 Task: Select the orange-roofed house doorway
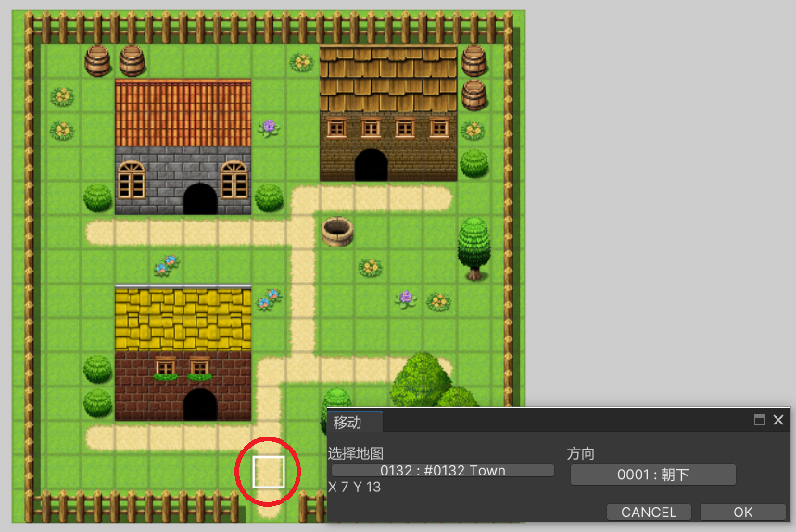(200, 198)
